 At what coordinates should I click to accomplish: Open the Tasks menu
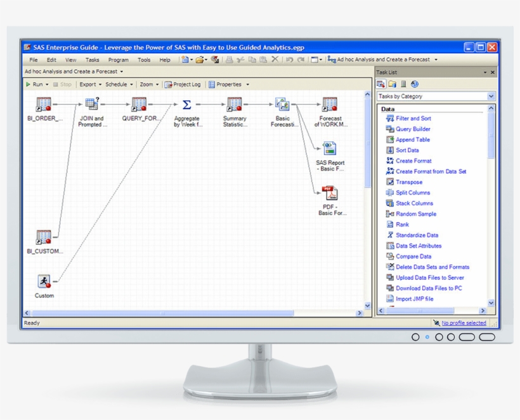(x=91, y=60)
